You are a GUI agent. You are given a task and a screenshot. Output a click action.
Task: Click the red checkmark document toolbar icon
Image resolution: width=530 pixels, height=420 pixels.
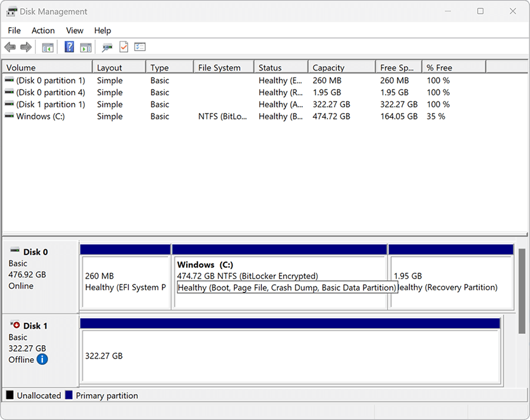point(124,47)
